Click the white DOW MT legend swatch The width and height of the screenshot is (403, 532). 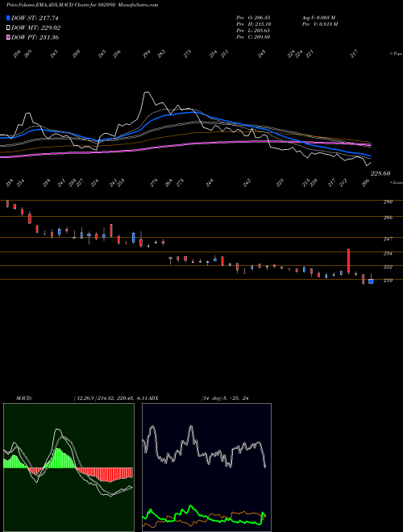(x=8, y=27)
